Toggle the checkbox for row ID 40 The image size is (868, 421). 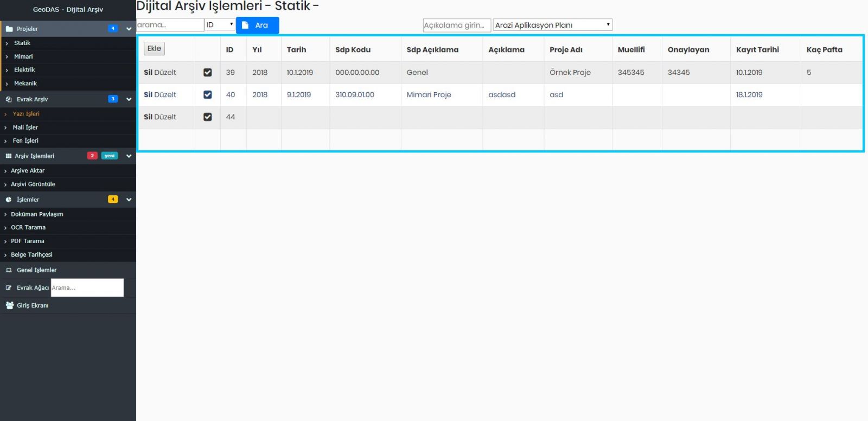pos(207,95)
